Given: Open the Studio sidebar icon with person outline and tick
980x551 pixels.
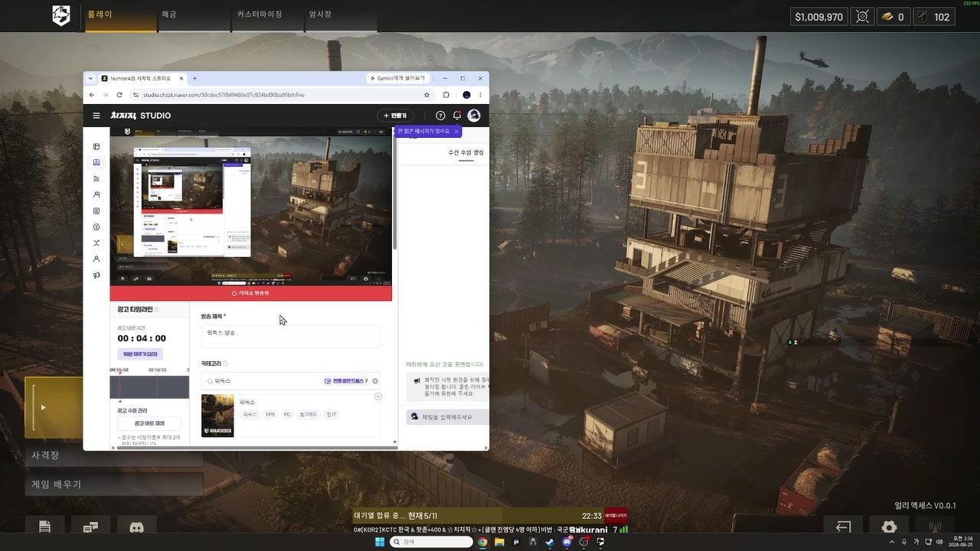Looking at the screenshot, I should (x=96, y=194).
